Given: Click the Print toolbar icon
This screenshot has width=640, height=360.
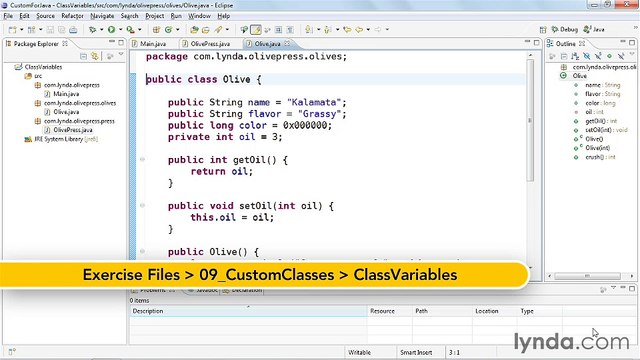Looking at the screenshot, I should [x=73, y=30].
